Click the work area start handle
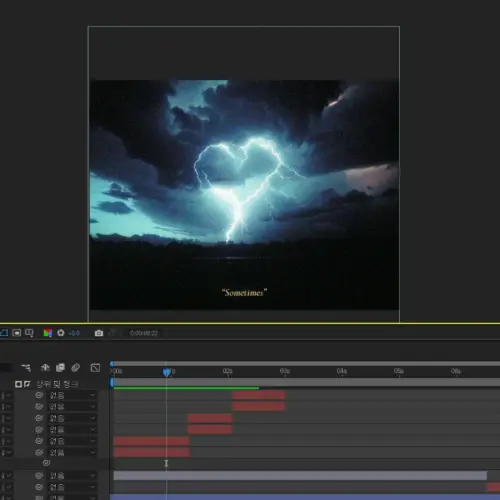 point(112,382)
